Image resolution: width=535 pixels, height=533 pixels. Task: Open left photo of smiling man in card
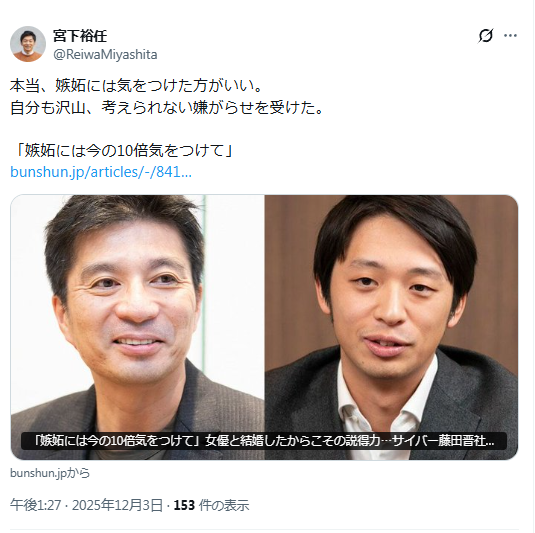tap(138, 327)
